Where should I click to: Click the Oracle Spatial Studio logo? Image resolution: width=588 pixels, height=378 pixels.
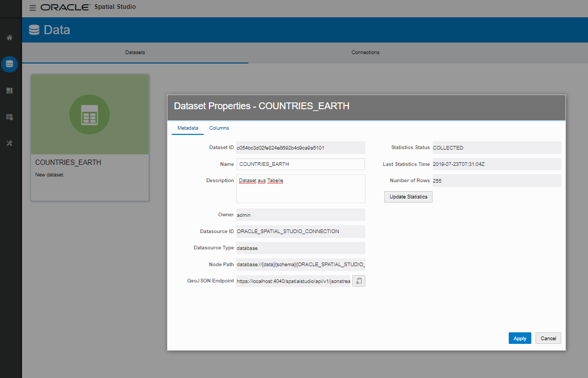[x=88, y=7]
